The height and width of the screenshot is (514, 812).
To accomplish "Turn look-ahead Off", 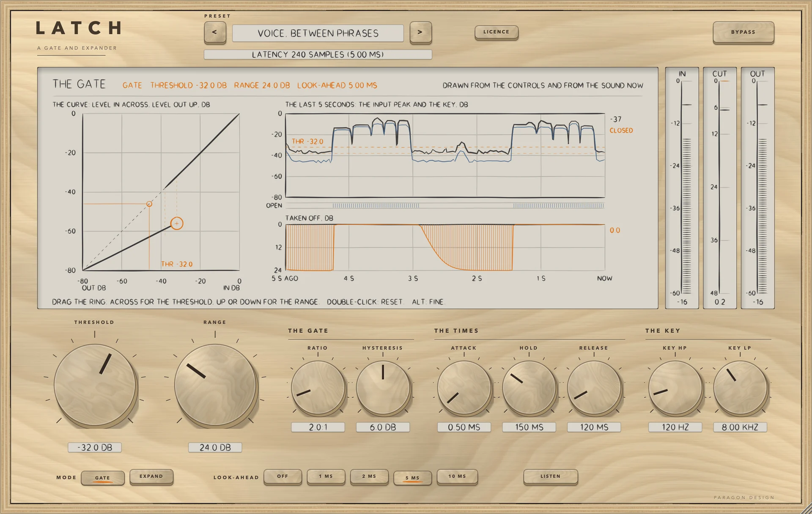I will 283,476.
